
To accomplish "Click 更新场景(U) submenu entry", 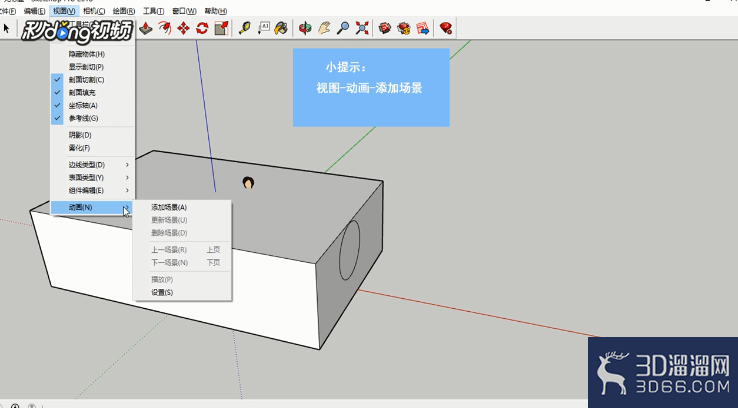I will [182, 220].
